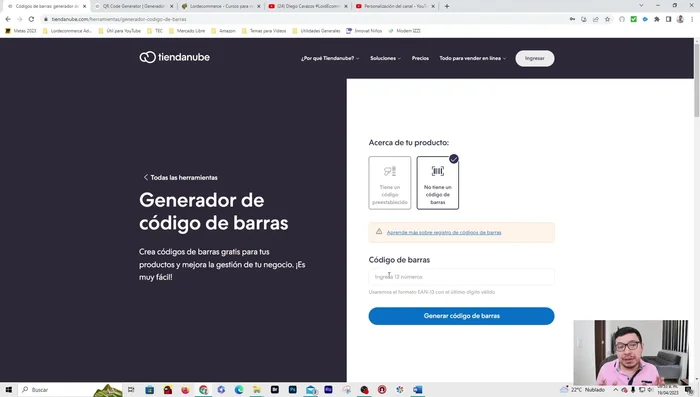Open Premiere Pro from the taskbar
The width and height of the screenshot is (700, 397).
[328, 389]
